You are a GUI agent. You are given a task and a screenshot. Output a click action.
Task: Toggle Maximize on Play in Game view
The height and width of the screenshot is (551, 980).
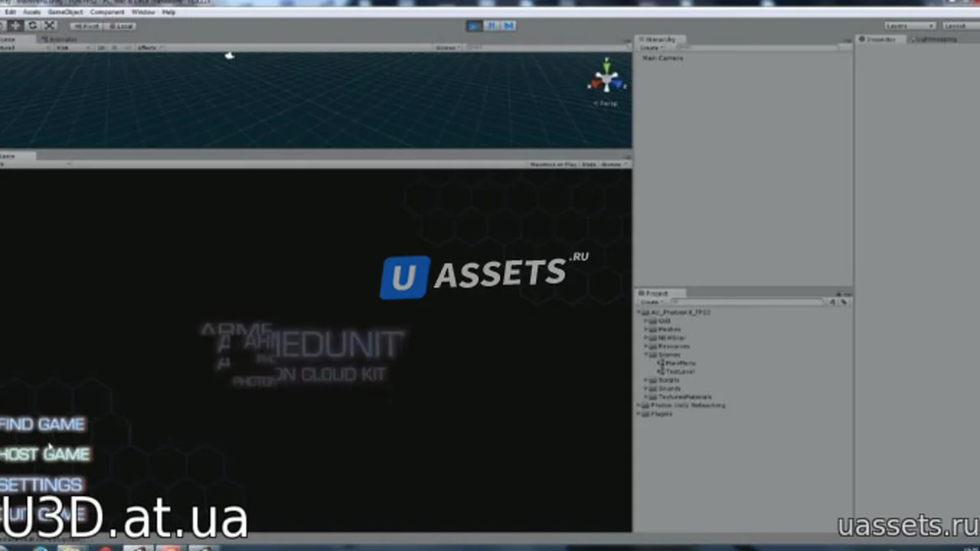(553, 165)
